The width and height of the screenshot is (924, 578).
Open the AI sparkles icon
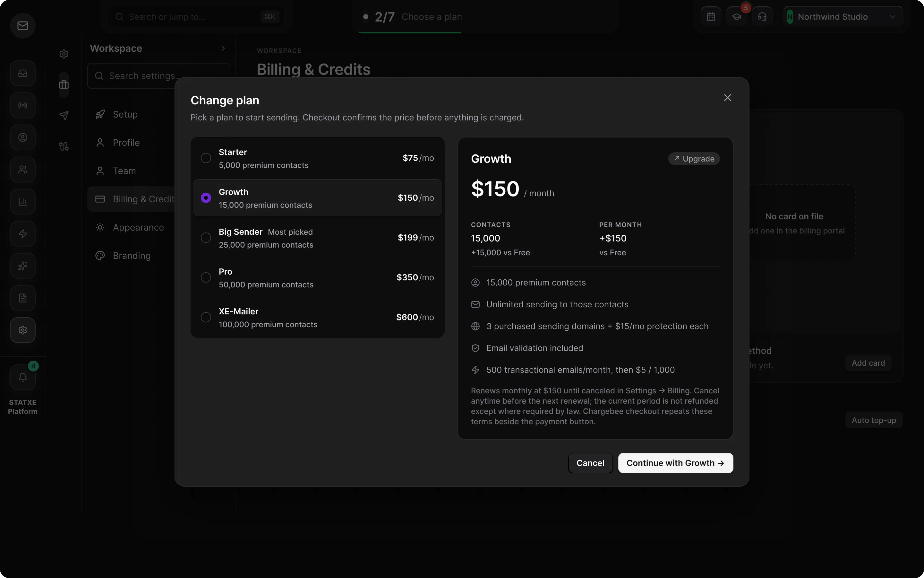click(x=22, y=266)
